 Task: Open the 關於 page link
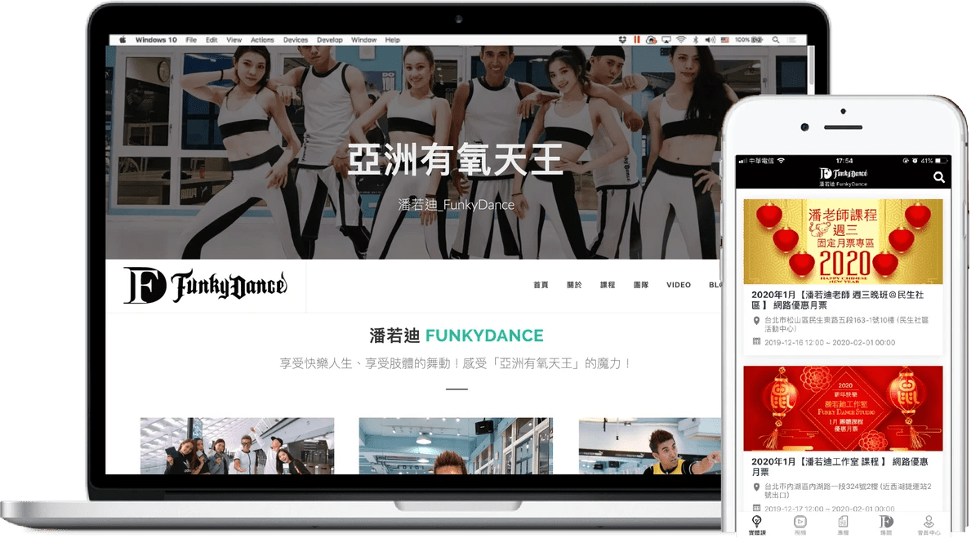(574, 285)
